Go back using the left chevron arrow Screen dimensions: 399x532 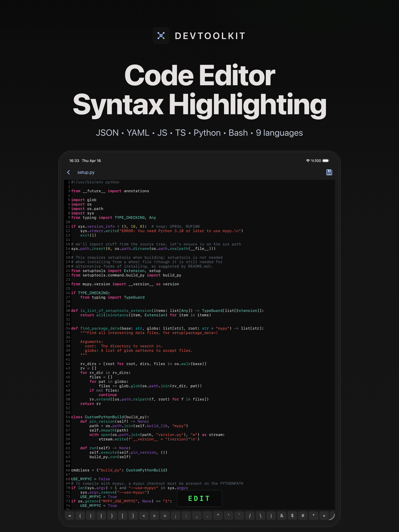tap(69, 172)
